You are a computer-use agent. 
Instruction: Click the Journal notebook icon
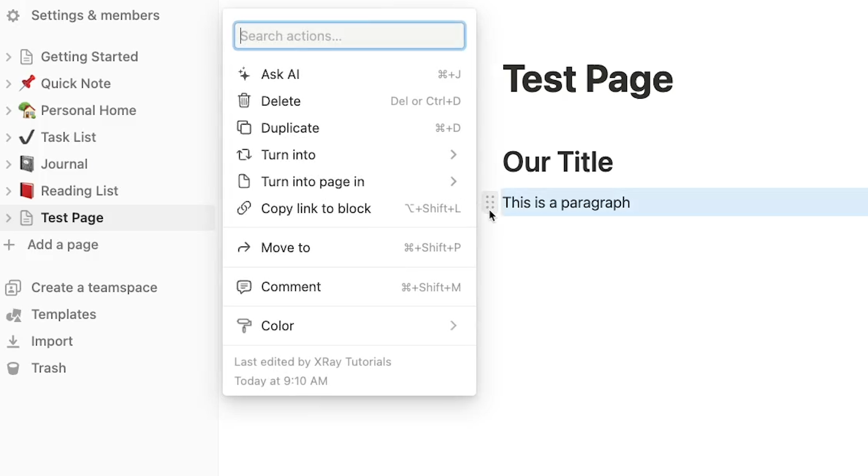click(27, 164)
